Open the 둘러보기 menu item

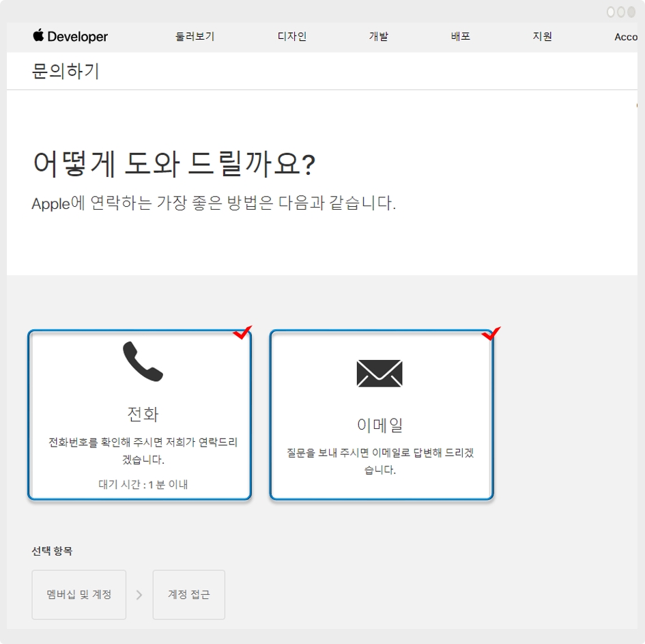coord(195,37)
